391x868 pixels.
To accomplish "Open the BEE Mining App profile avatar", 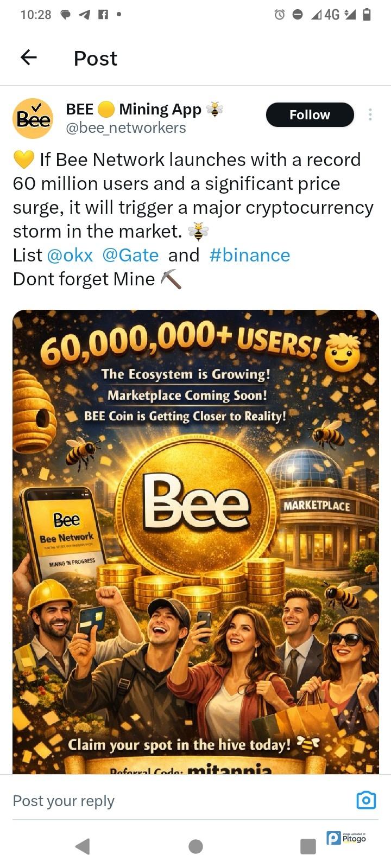I will [x=33, y=118].
